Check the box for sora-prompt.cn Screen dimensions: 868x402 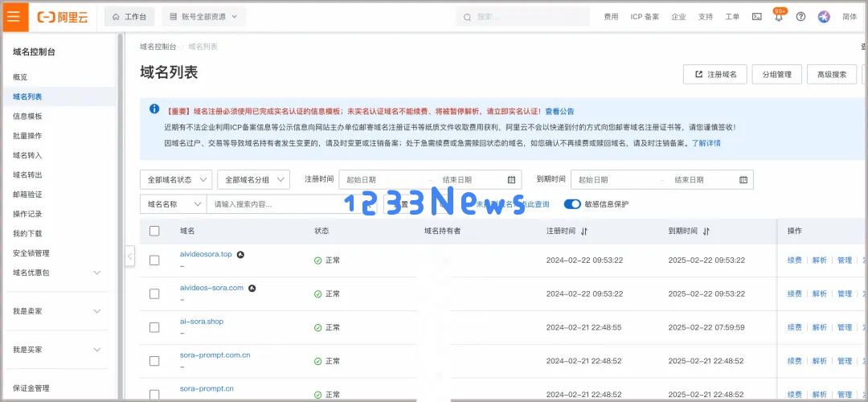(154, 395)
